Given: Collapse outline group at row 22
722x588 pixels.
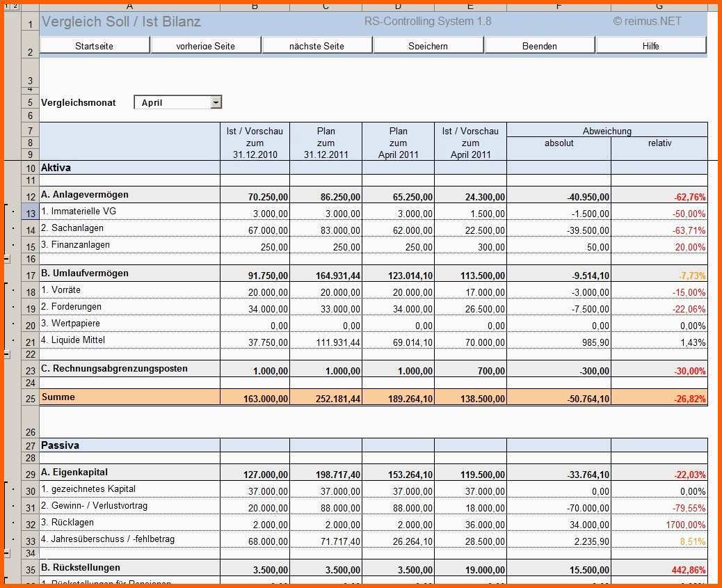Looking at the screenshot, I should coord(7,354).
